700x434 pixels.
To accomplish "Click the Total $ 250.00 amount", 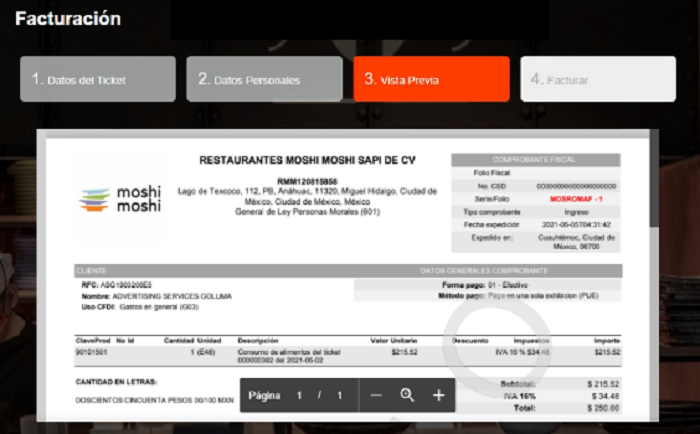I will coord(603,408).
